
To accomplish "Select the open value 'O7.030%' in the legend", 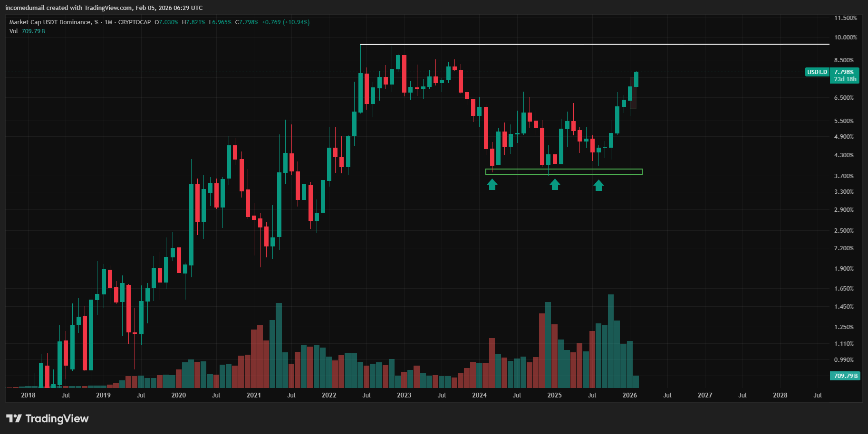I will [x=166, y=22].
